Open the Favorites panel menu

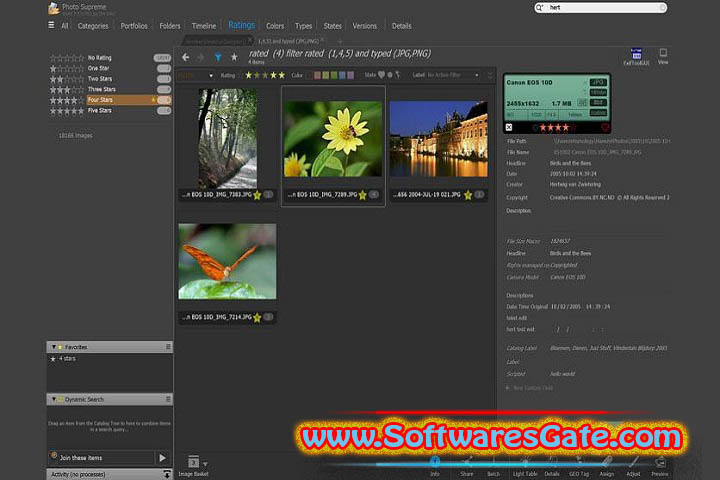(168, 347)
